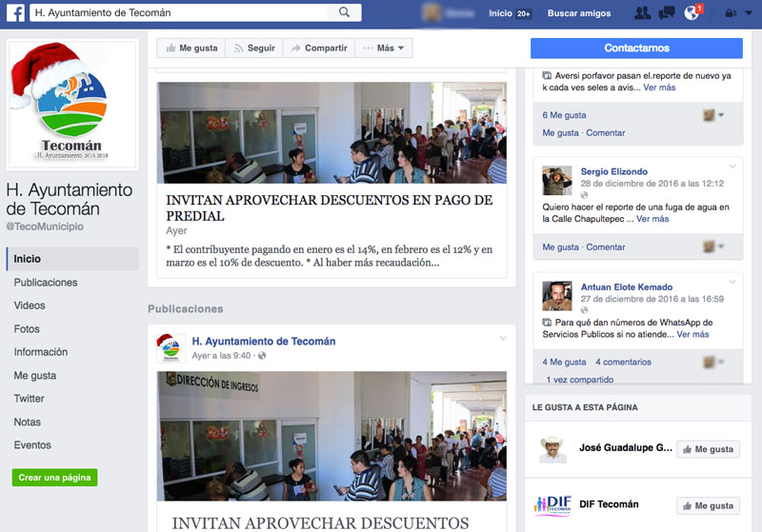Screen dimensions: 762x532
Task: Click Ver más on fuga de agua post
Action: (652, 219)
